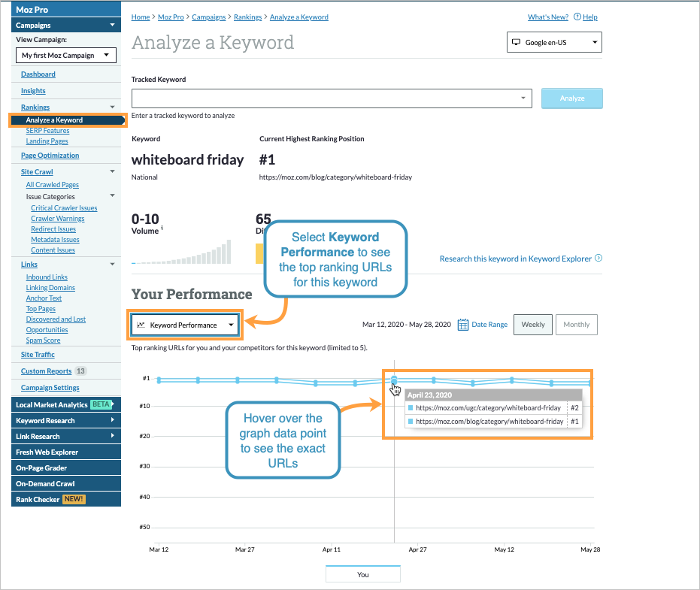Image resolution: width=700 pixels, height=590 pixels.
Task: Click the monitor icon in engine selector
Action: click(x=516, y=42)
